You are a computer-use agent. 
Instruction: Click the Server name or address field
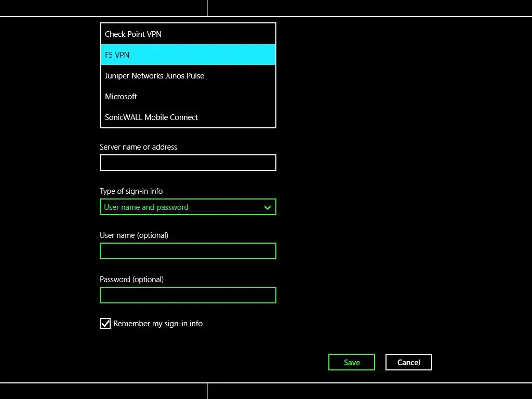pos(188,163)
